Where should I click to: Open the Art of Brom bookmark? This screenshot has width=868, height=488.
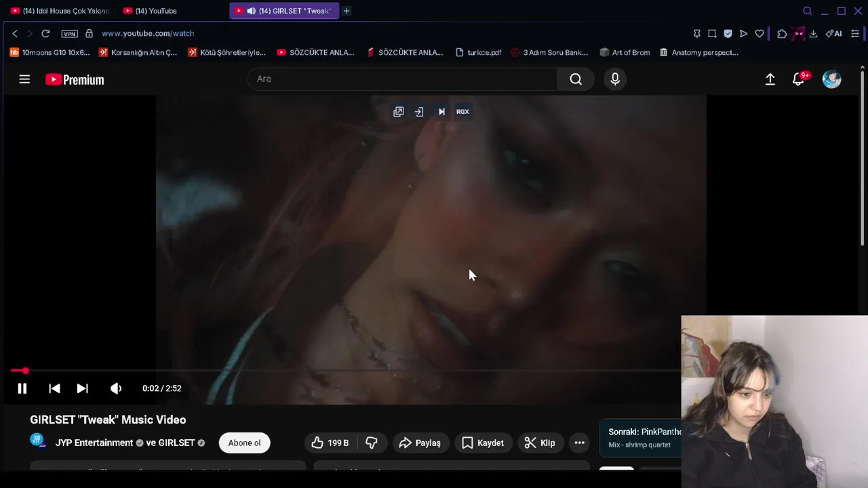point(625,52)
